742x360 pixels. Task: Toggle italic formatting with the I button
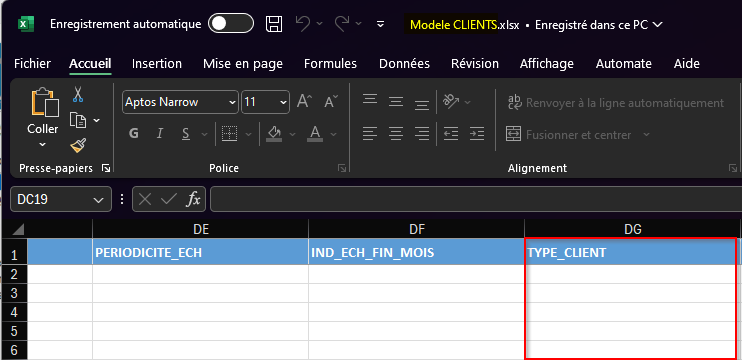[160, 134]
